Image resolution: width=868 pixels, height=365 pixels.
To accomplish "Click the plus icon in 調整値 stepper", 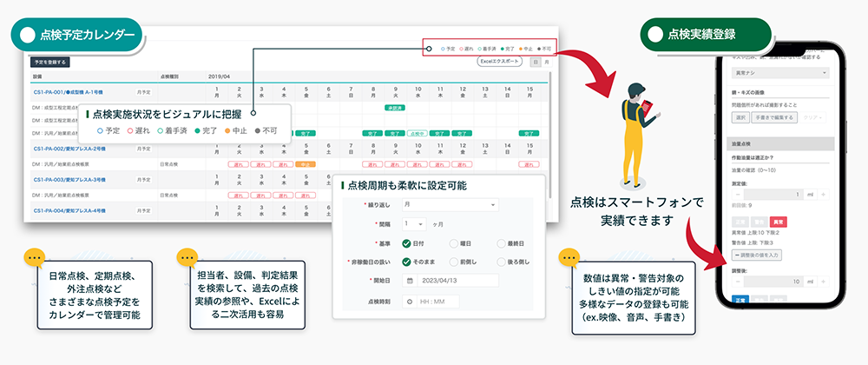I will click(x=823, y=282).
